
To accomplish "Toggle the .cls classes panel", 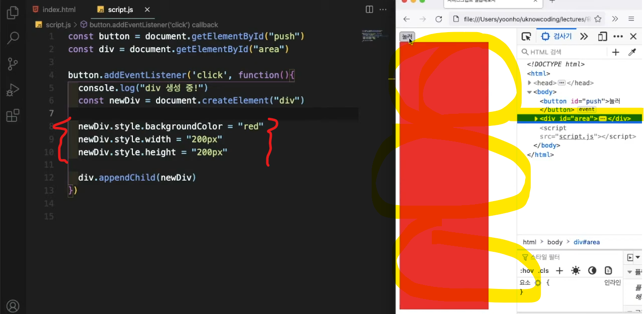I will coord(544,271).
